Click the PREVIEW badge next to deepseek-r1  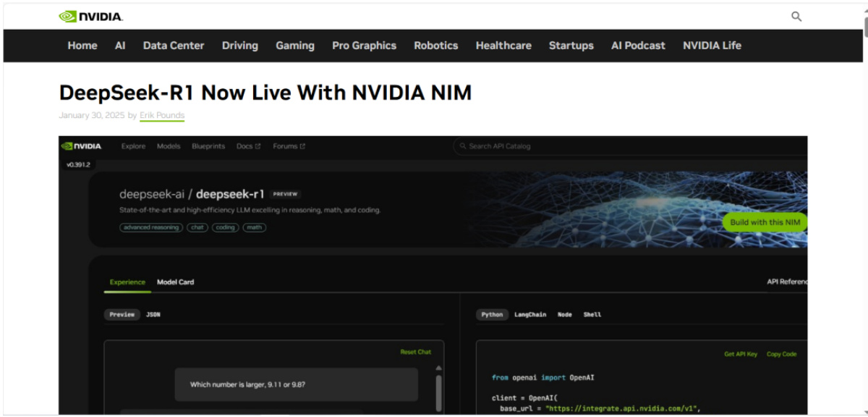(285, 194)
